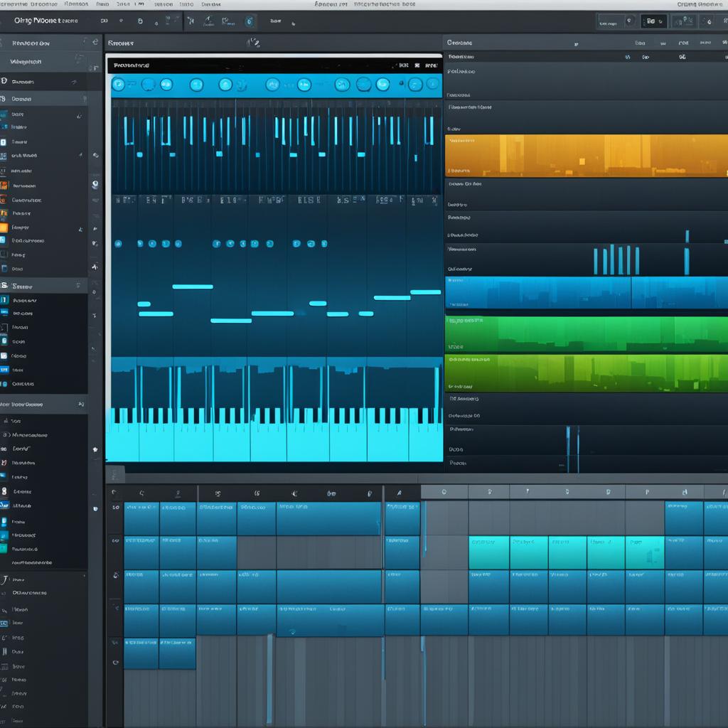Click the glowing blue circular icon in top toolbar

pos(250,21)
